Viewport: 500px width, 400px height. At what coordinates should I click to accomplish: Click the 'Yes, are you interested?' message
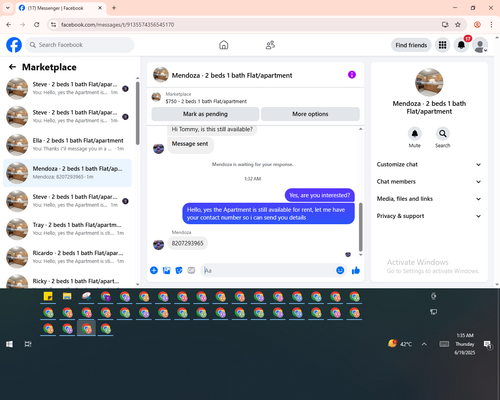point(319,195)
